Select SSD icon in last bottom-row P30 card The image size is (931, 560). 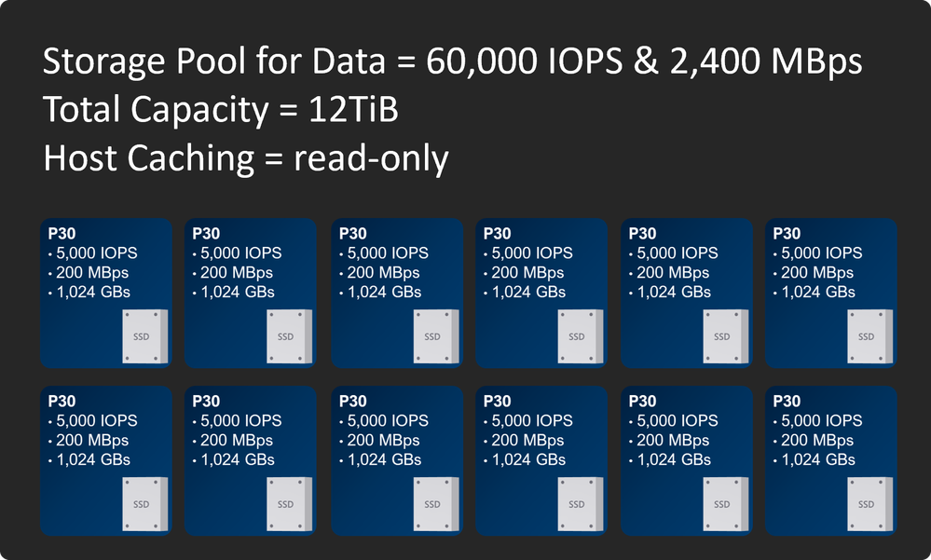point(867,503)
